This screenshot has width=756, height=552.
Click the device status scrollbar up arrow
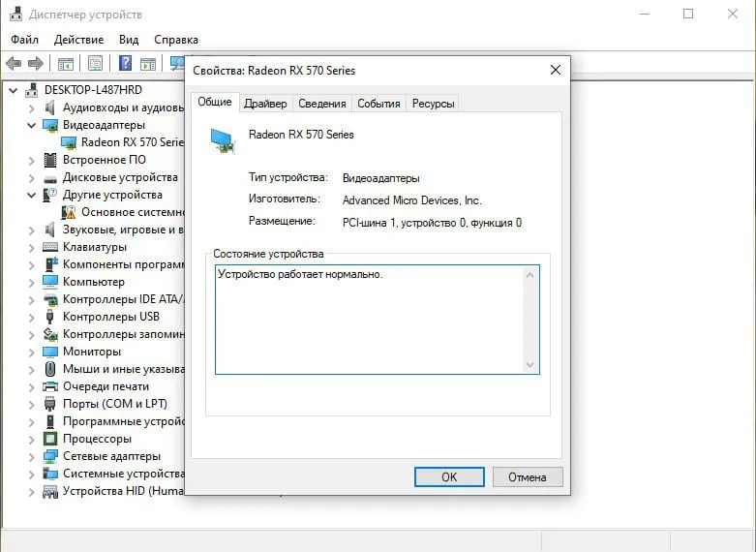coord(529,275)
